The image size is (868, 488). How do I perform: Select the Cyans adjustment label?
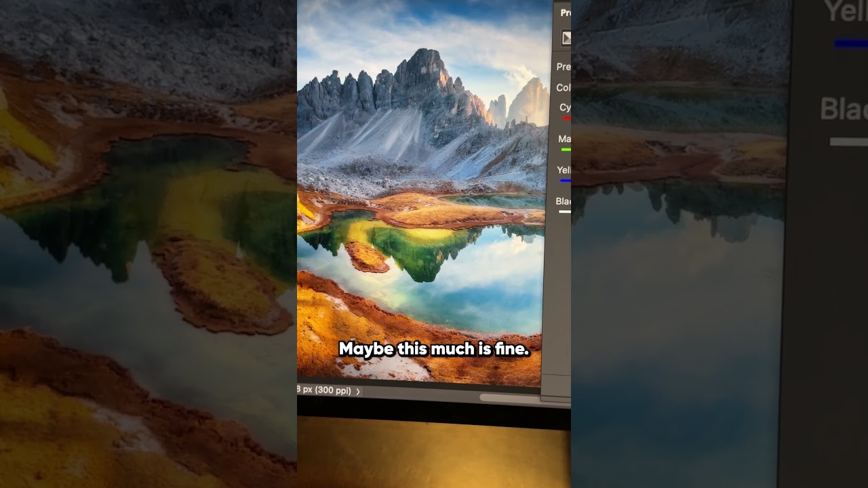tap(564, 108)
